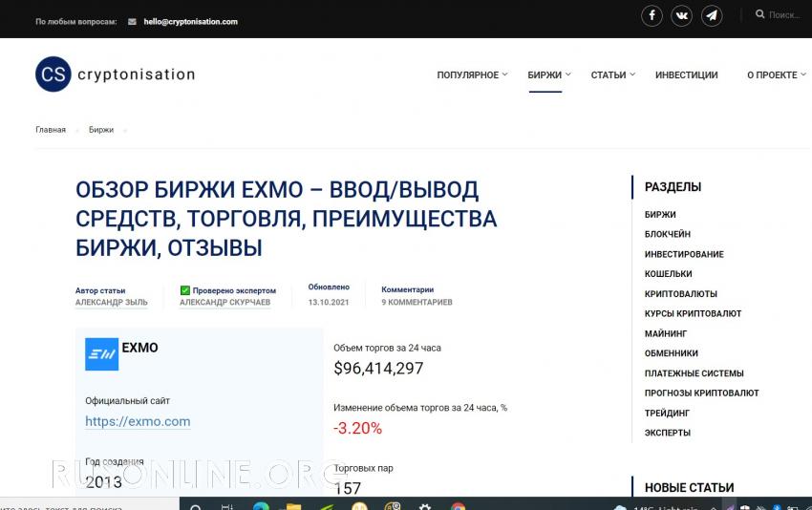Click the EXMO exchange logo
Screen dimensions: 812x510
[101, 354]
